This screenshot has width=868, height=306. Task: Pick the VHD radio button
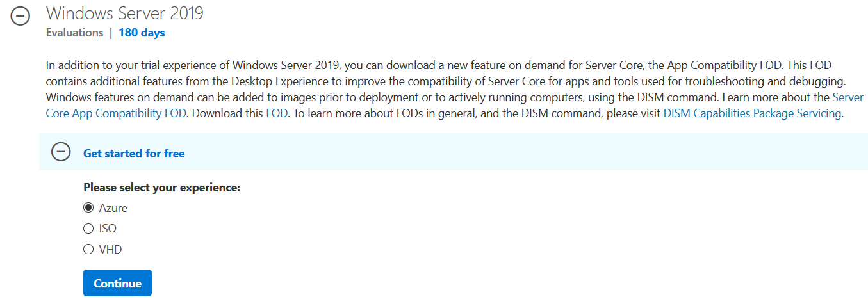tap(88, 249)
